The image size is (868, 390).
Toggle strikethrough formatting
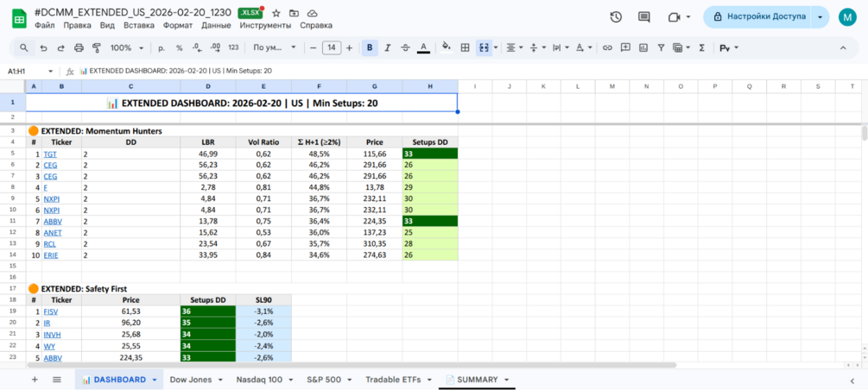[x=405, y=48]
